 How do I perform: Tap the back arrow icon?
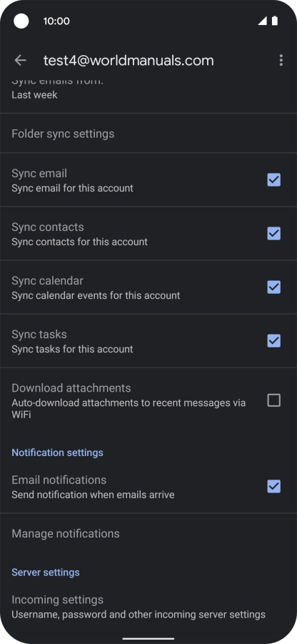pyautogui.click(x=20, y=60)
